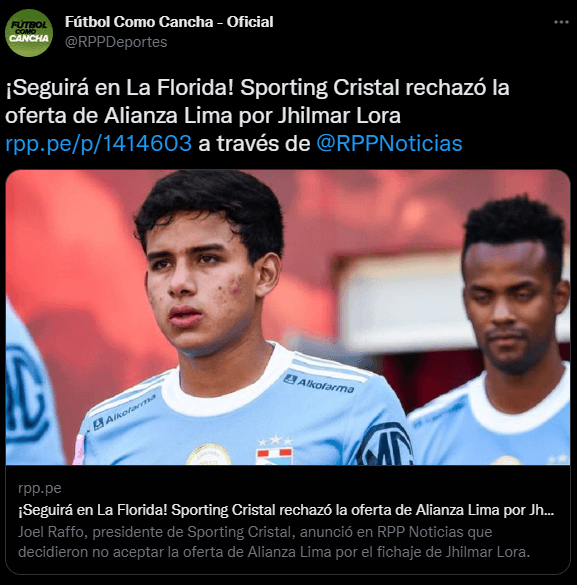Click the @RPPNoticias mention
This screenshot has width=577, height=585.
click(x=389, y=144)
